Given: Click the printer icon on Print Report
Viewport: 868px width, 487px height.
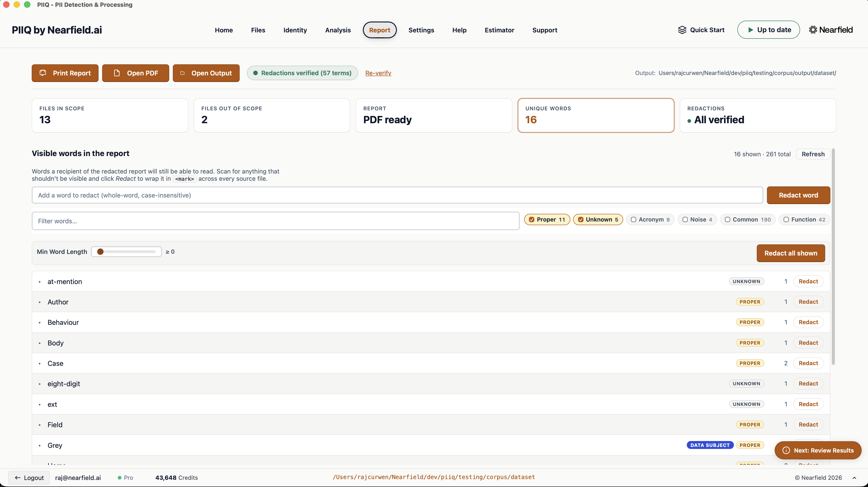Looking at the screenshot, I should click(x=43, y=73).
